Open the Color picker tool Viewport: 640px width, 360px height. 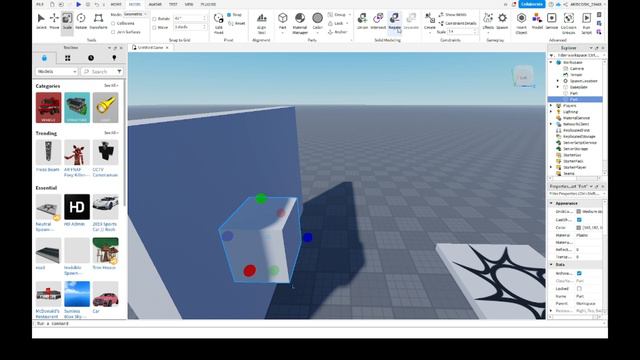318,21
